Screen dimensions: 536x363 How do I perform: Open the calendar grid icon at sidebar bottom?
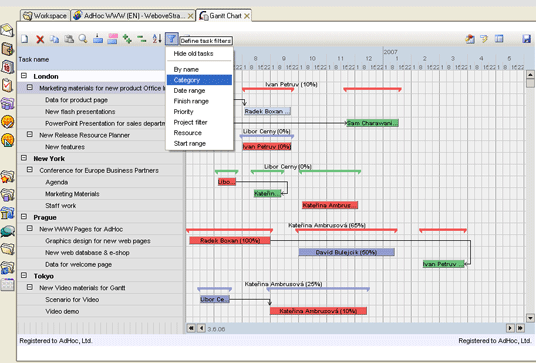8,284
